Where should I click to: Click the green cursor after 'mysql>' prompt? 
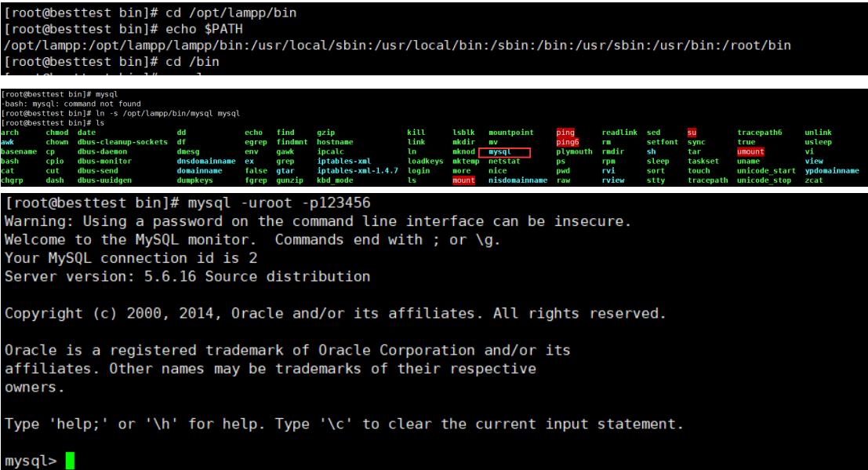click(x=70, y=461)
